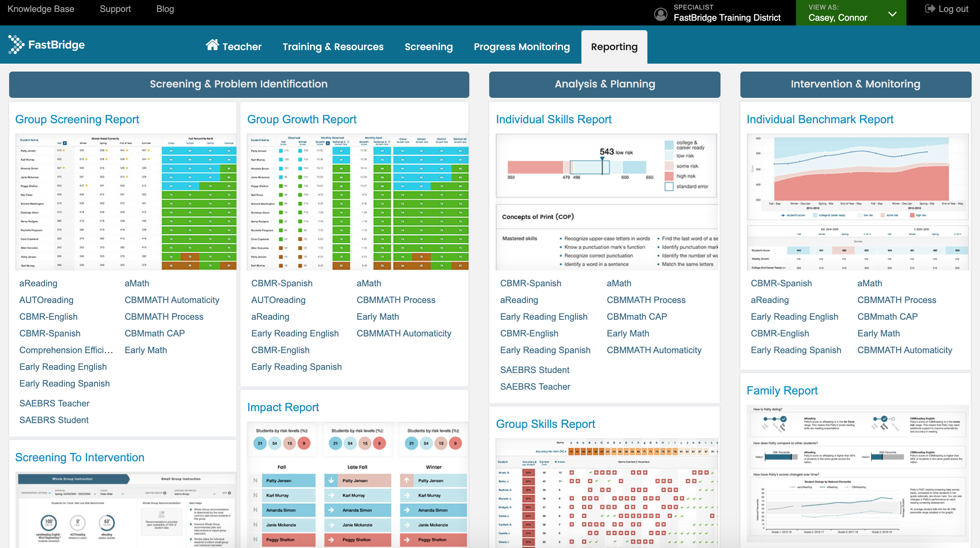Click the Group Growth Report preview thumbnail

358,202
